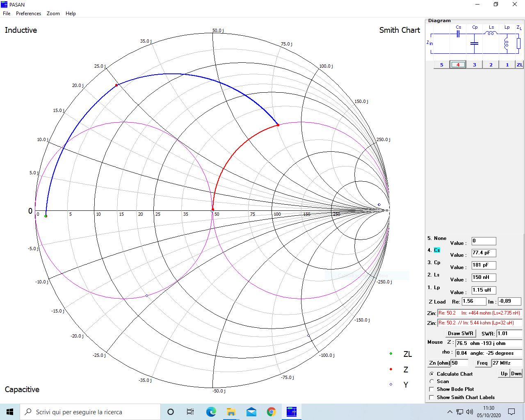Open the Mail app from the taskbar
Screen dimensions: 525x420
tap(251, 412)
